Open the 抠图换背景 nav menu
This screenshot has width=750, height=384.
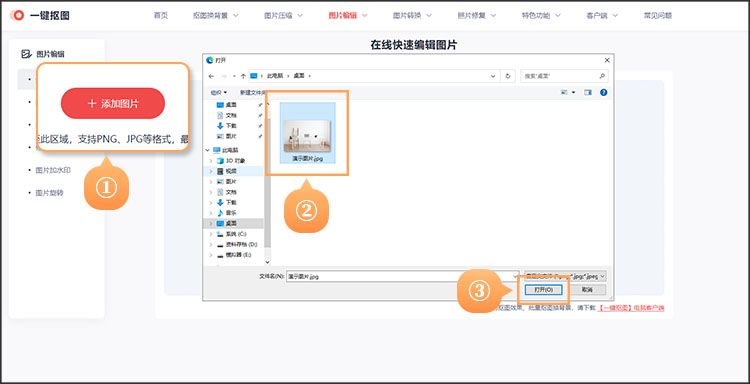tap(216, 15)
